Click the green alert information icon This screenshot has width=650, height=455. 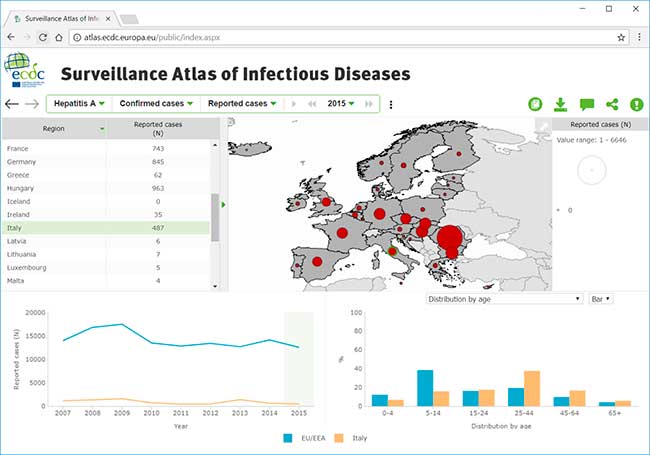click(636, 104)
